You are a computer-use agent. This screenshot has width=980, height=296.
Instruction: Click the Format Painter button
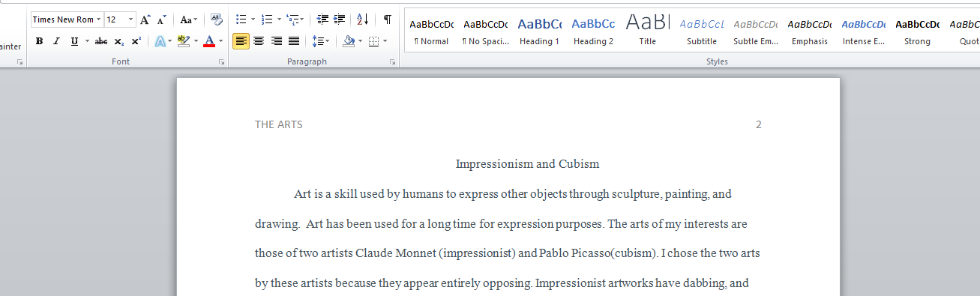[10, 46]
